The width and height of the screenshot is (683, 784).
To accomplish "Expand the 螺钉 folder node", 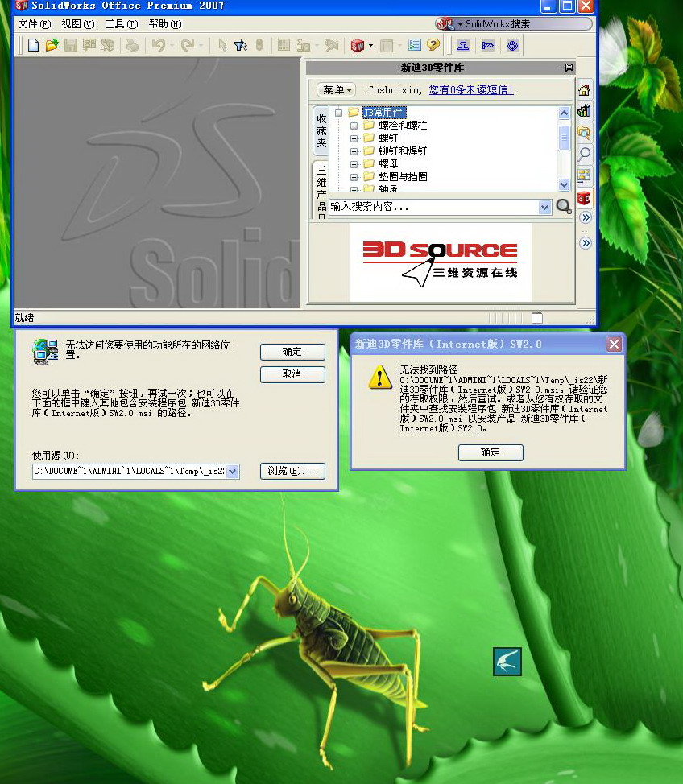I will [354, 138].
